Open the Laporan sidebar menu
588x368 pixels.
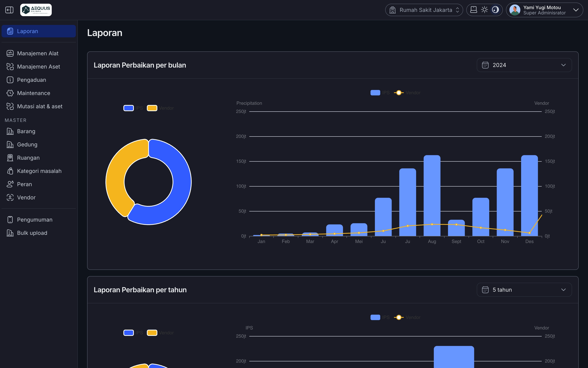click(39, 31)
